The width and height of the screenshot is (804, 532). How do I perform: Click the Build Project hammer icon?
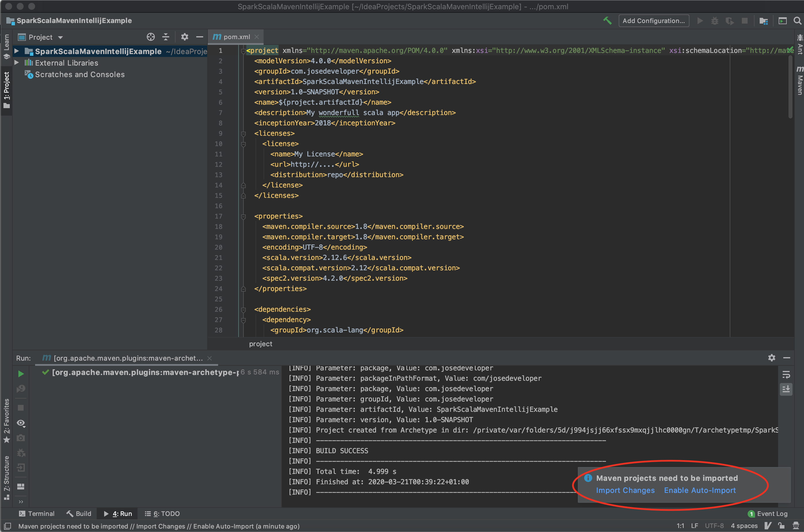[607, 21]
